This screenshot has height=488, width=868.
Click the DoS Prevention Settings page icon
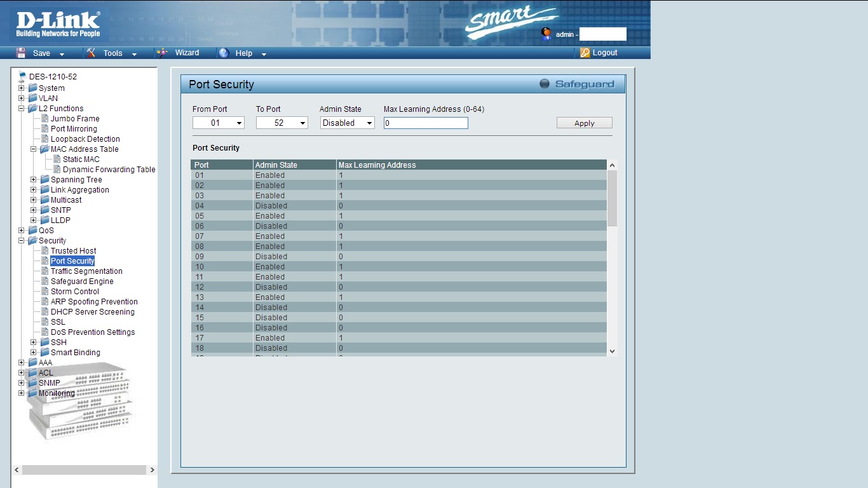(44, 332)
